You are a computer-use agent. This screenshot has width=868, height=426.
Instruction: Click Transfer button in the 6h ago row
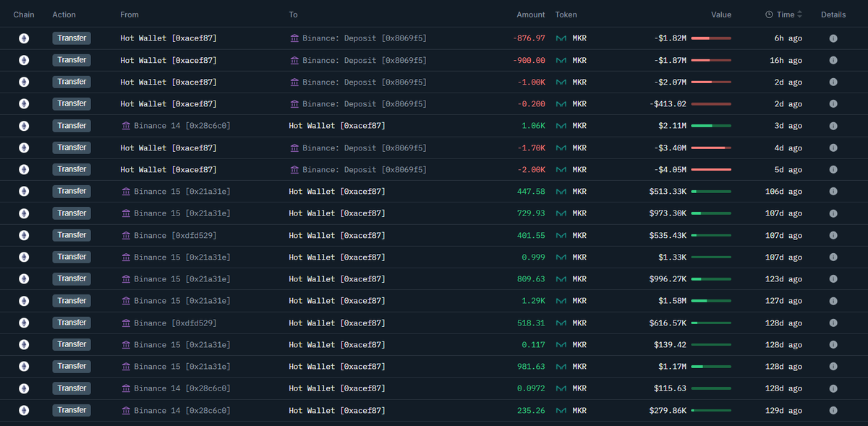click(72, 38)
